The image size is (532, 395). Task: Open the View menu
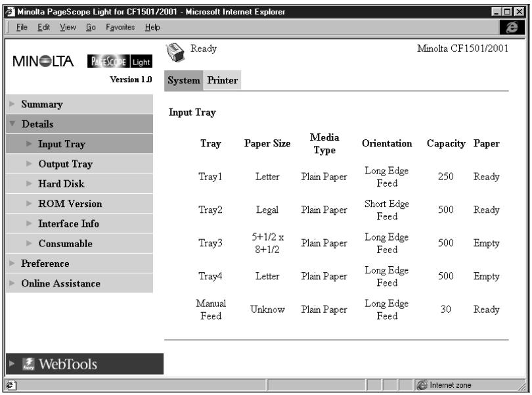(68, 27)
